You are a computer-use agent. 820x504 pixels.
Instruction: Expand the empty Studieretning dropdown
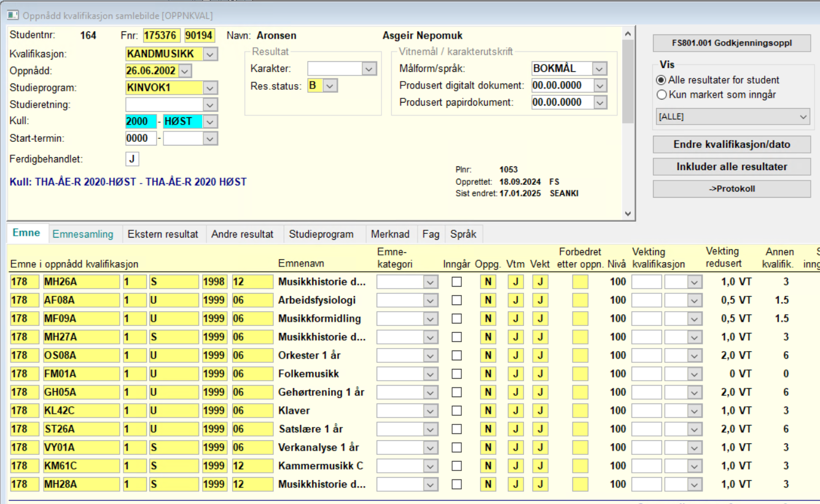point(210,105)
